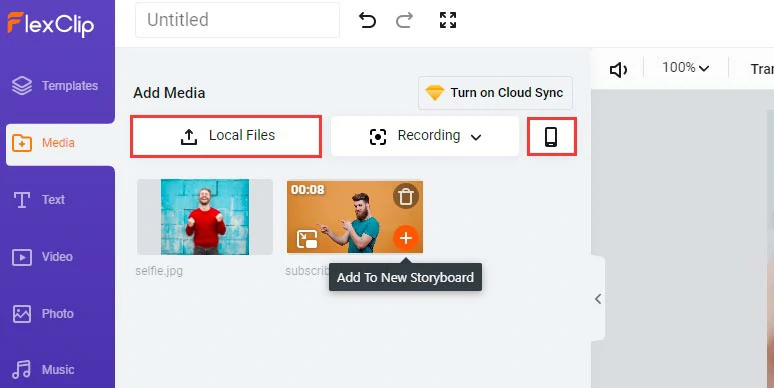Redo the last action
Image resolution: width=774 pixels, height=388 pixels.
pyautogui.click(x=404, y=20)
